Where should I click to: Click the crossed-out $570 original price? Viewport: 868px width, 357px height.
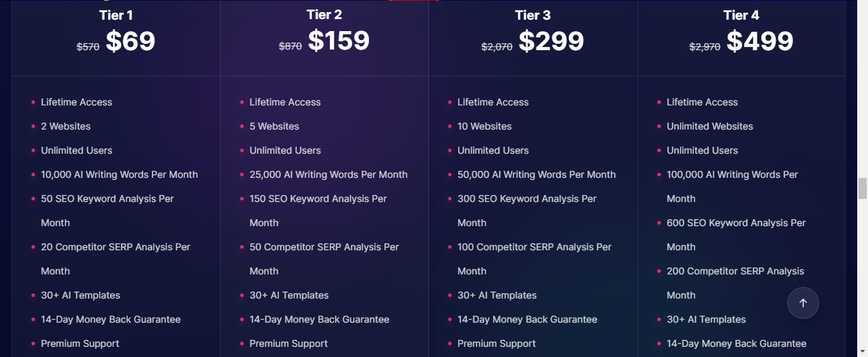click(88, 46)
